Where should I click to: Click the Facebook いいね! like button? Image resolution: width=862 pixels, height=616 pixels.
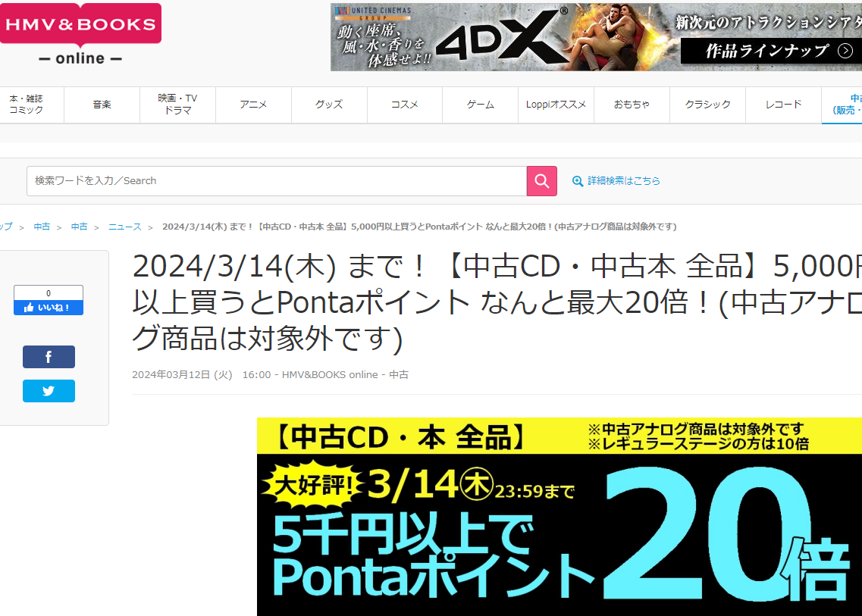[49, 308]
